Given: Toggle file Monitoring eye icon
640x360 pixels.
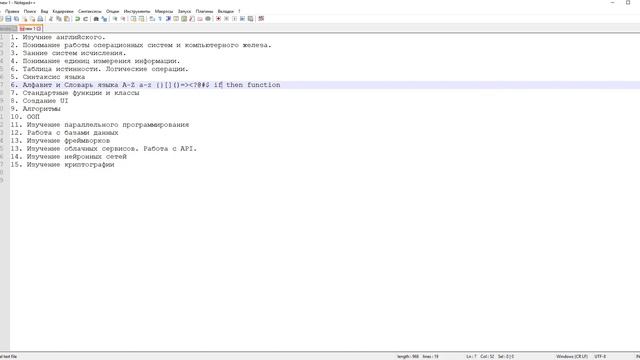Looking at the screenshot, I should [x=208, y=19].
